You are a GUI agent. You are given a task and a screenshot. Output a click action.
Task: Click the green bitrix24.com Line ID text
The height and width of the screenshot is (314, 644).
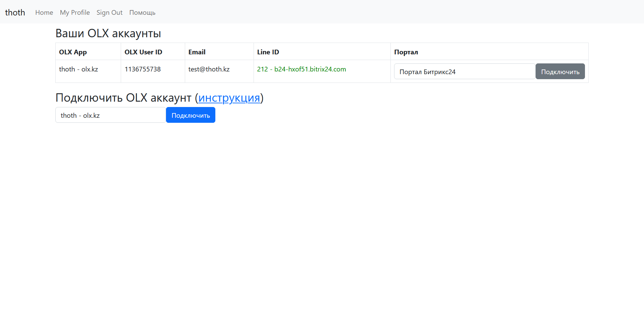301,69
